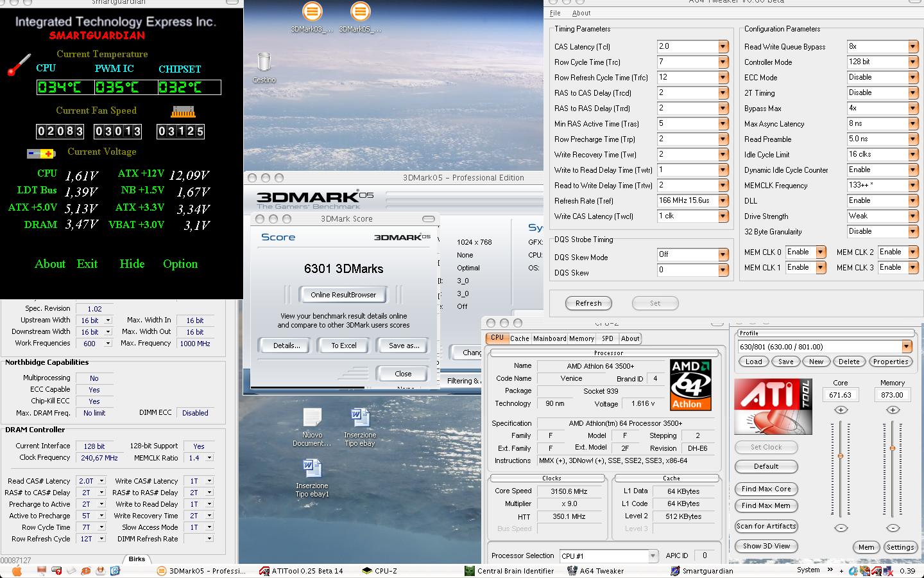This screenshot has height=578, width=924.
Task: Click Details button in 3DMark Score
Action: 286,346
